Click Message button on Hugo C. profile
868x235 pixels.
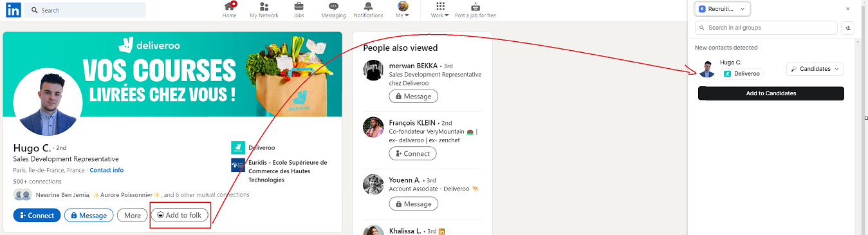(x=89, y=215)
